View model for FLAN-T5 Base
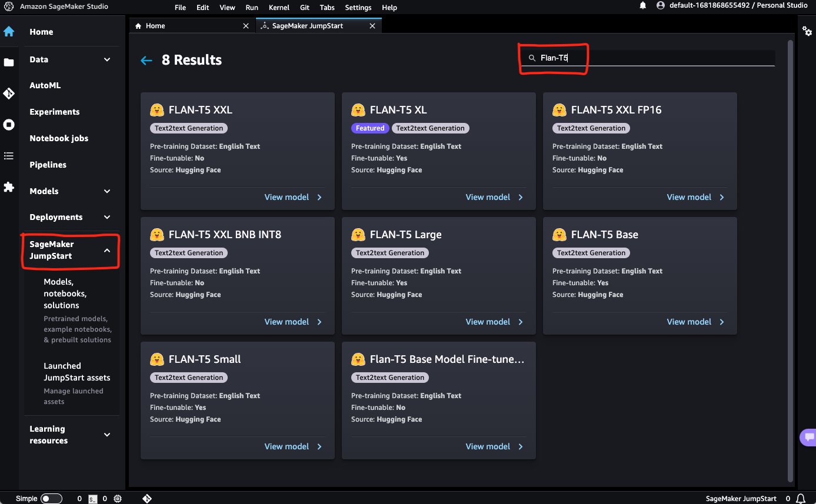816x504 pixels. tap(696, 322)
